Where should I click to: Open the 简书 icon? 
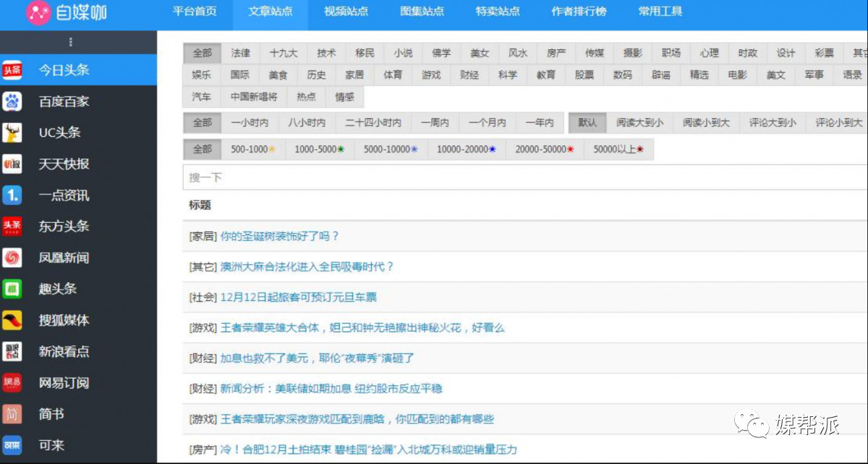pos(12,414)
